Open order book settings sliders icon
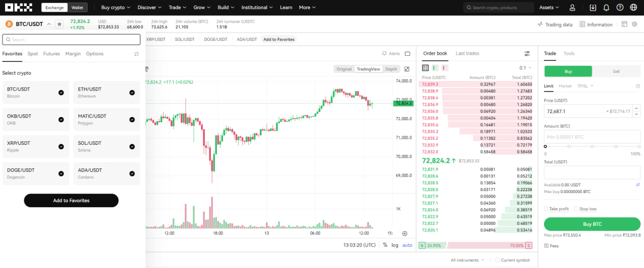The width and height of the screenshot is (644, 268). coord(527,53)
